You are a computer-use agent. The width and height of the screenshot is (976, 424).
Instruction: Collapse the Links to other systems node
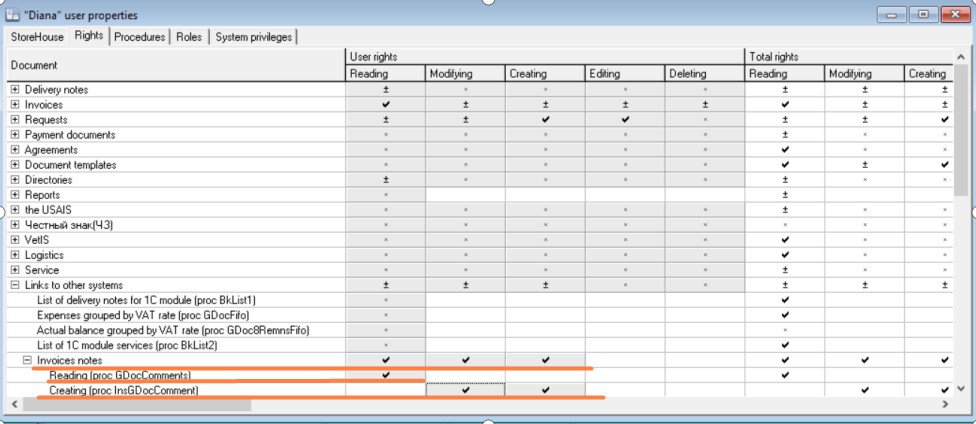pyautogui.click(x=15, y=285)
